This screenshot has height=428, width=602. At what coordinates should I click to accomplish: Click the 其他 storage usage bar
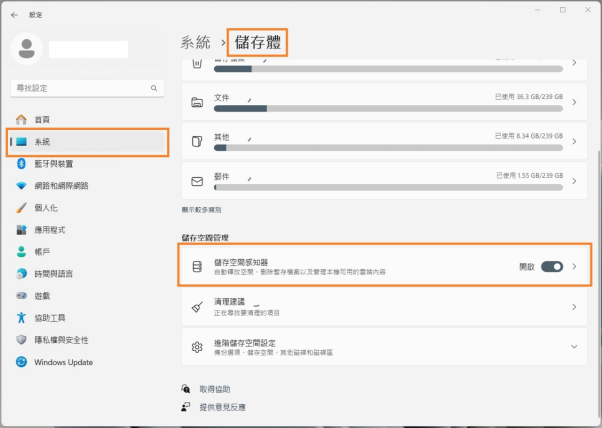389,148
